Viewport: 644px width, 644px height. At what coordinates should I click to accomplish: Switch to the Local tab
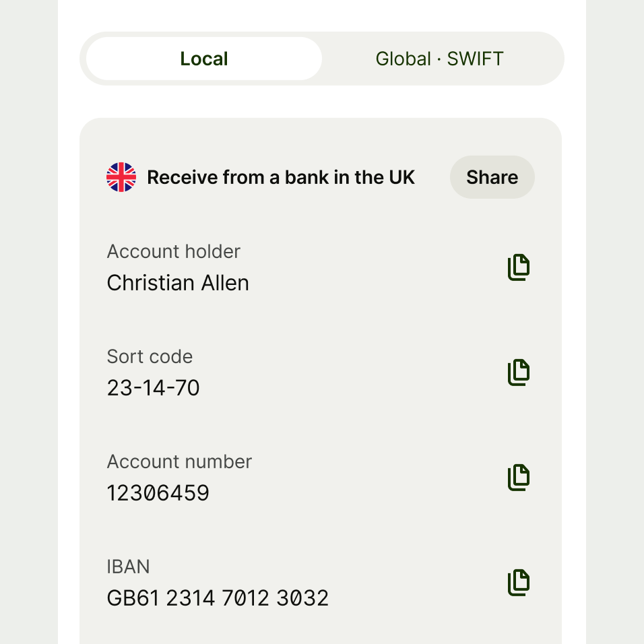[204, 59]
